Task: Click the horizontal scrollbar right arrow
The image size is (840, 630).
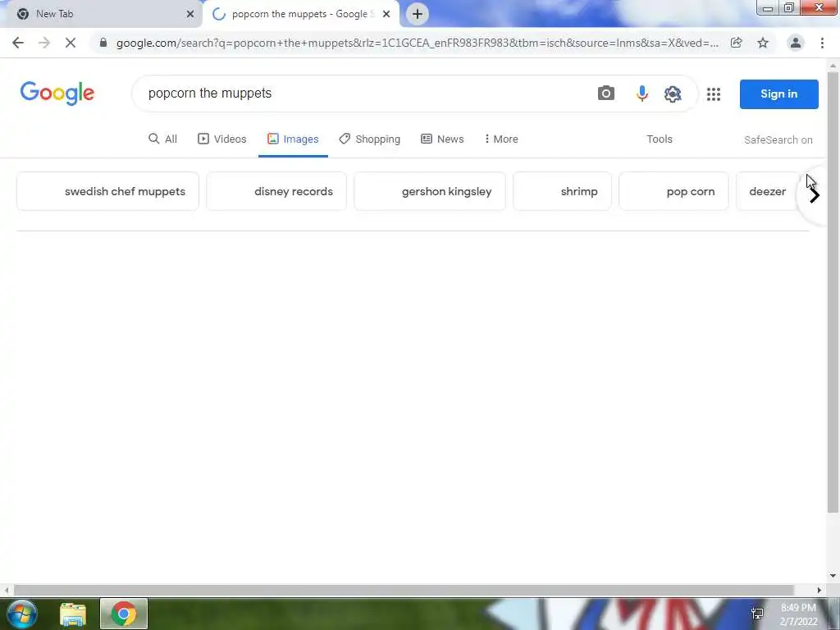Action: (819, 590)
